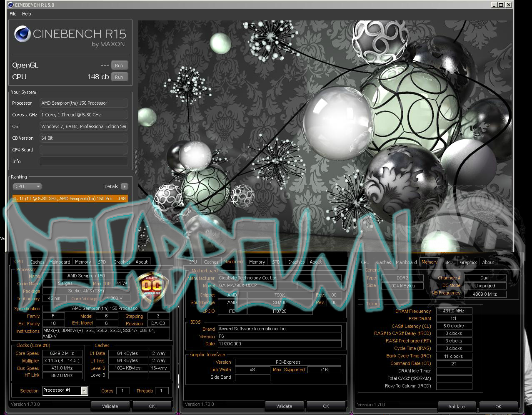The height and width of the screenshot is (415, 532).
Task: Click the CB Version 64 Bit field
Action: click(x=84, y=138)
